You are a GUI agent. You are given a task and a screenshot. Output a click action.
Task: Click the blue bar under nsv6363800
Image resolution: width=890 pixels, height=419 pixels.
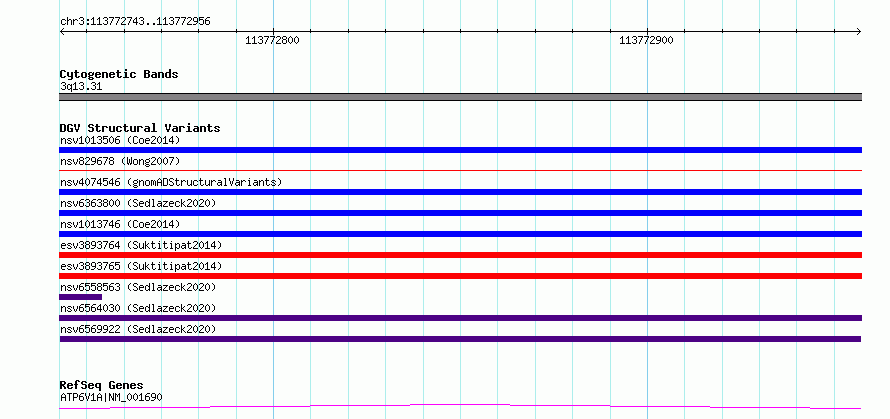(x=460, y=213)
